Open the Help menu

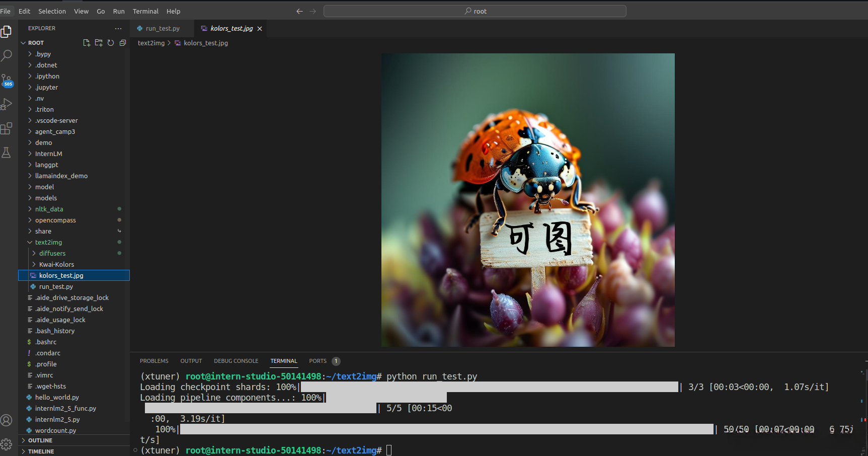[174, 11]
